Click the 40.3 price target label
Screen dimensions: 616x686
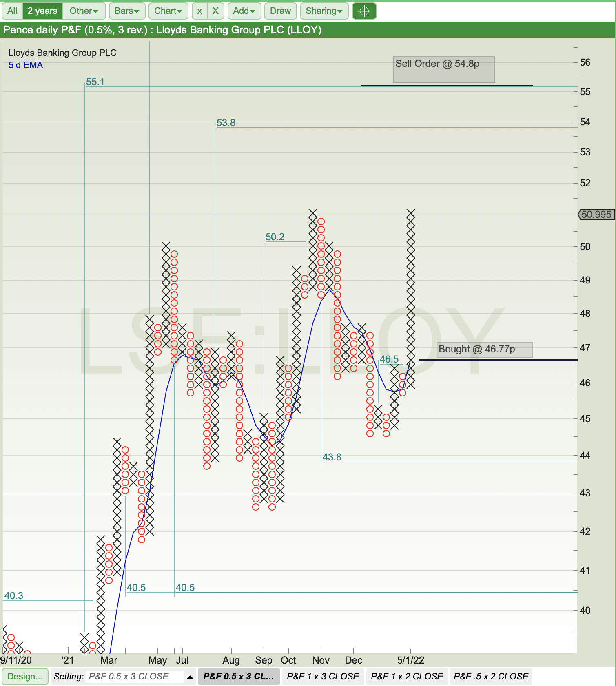(x=14, y=596)
